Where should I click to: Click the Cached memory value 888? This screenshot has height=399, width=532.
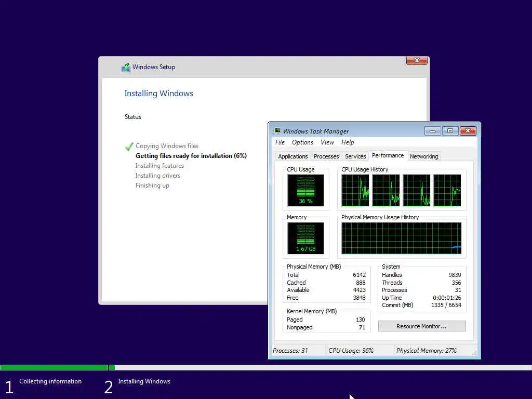[x=361, y=283]
